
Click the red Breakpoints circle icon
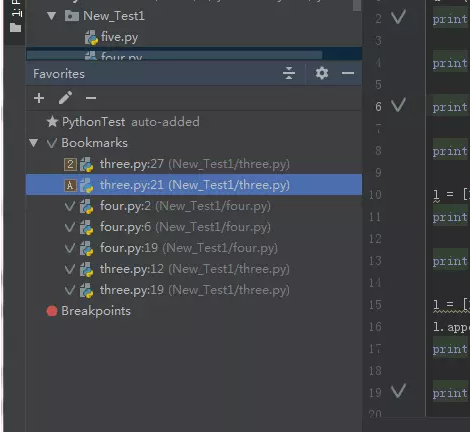(52, 311)
